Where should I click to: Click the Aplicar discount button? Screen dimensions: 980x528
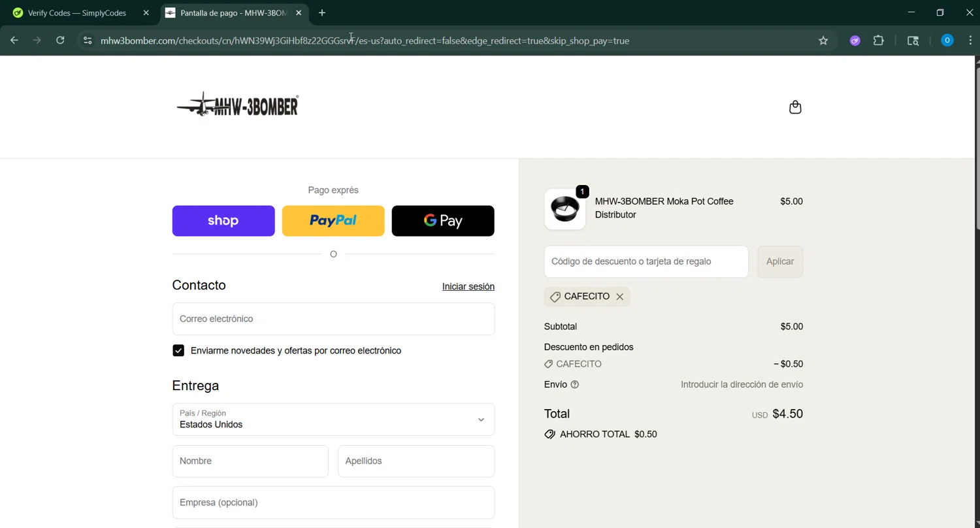780,261
